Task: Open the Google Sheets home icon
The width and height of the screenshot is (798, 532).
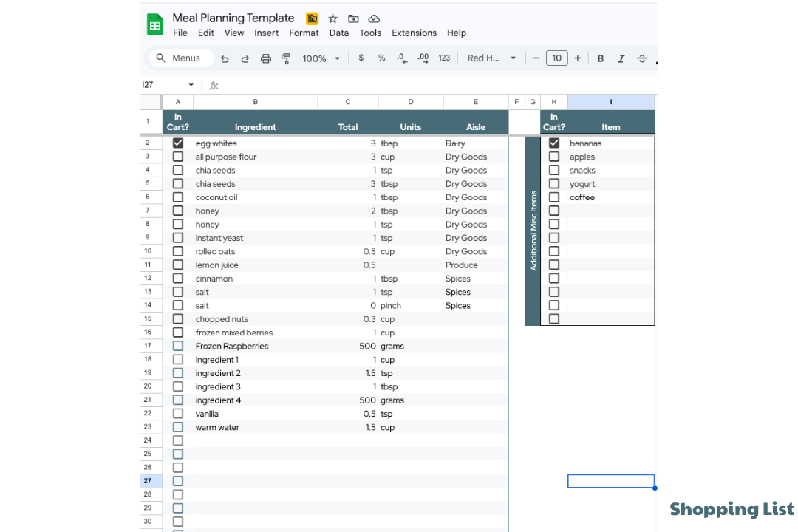Action: coord(154,24)
